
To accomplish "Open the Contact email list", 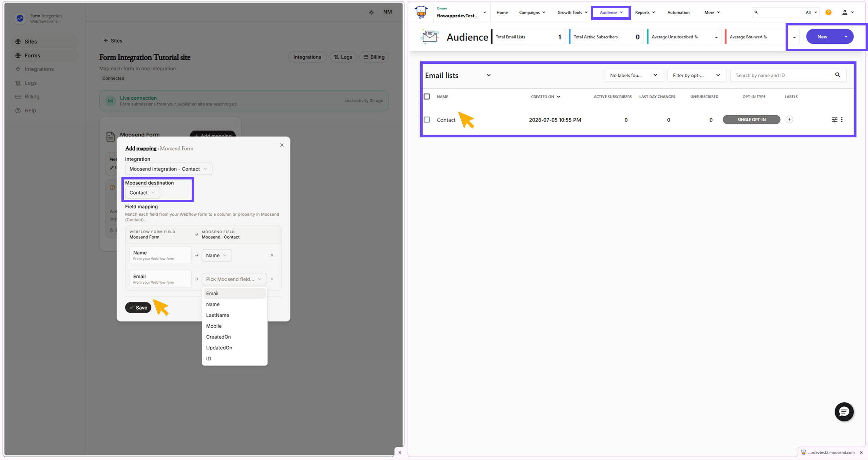I will point(446,120).
